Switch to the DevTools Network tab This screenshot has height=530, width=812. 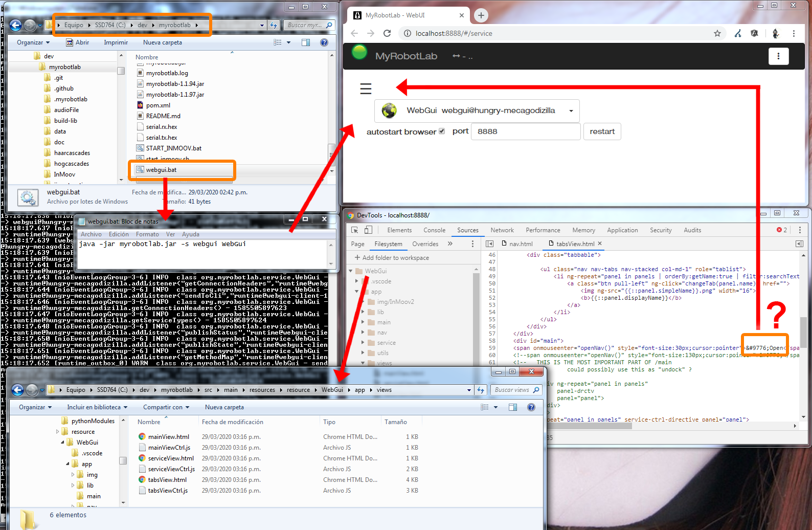point(502,230)
